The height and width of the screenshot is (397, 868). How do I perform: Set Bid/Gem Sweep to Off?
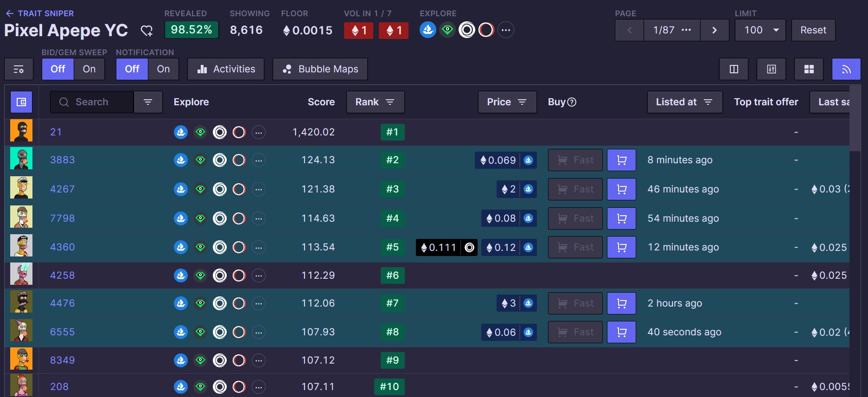pyautogui.click(x=58, y=69)
